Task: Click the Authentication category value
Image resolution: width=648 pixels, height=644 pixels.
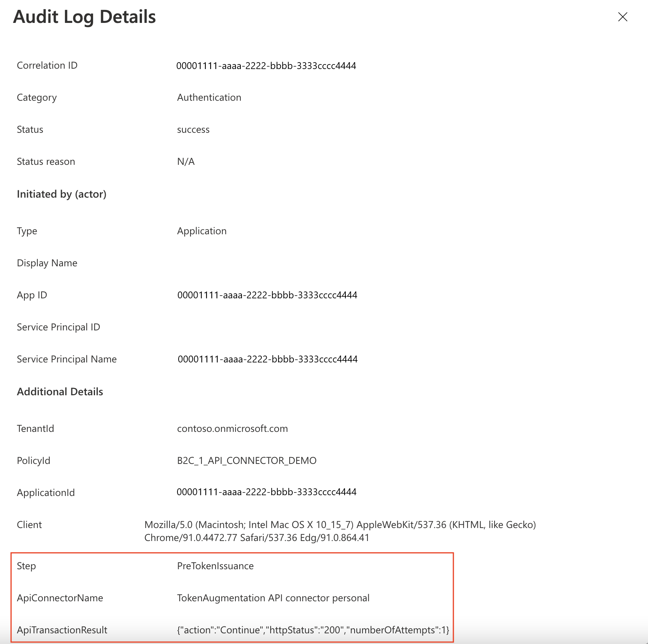Action: (208, 97)
